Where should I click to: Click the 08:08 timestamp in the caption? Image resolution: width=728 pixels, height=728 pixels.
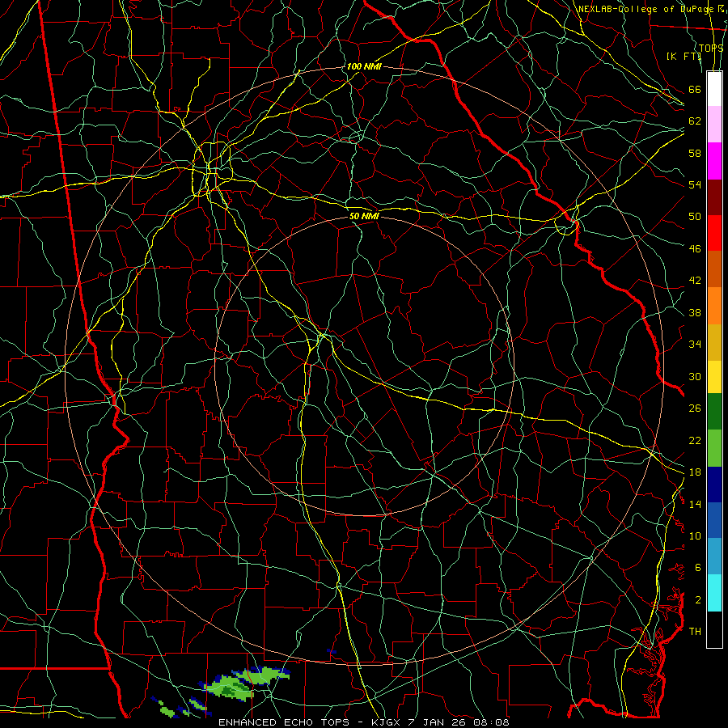coord(491,722)
